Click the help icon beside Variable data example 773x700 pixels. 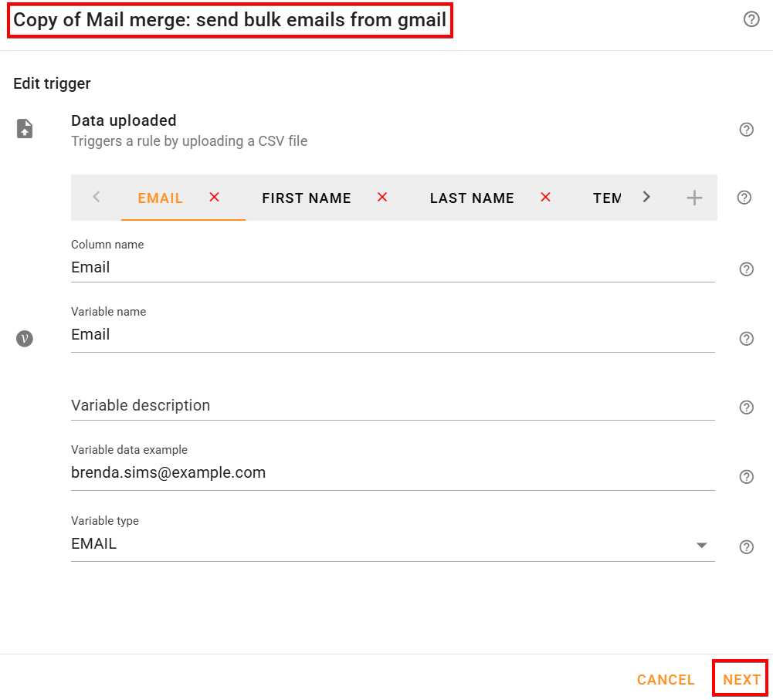point(746,476)
